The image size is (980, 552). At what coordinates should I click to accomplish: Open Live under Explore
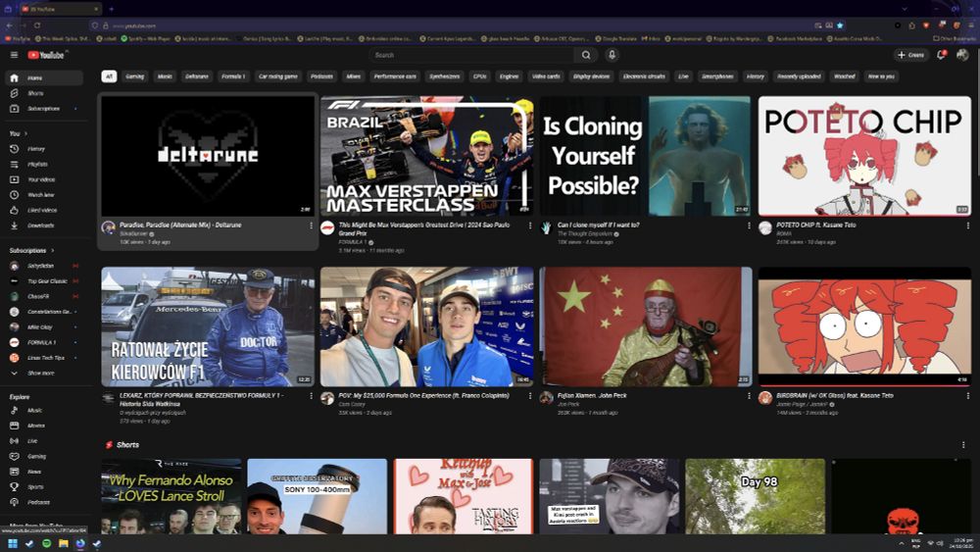point(44,441)
